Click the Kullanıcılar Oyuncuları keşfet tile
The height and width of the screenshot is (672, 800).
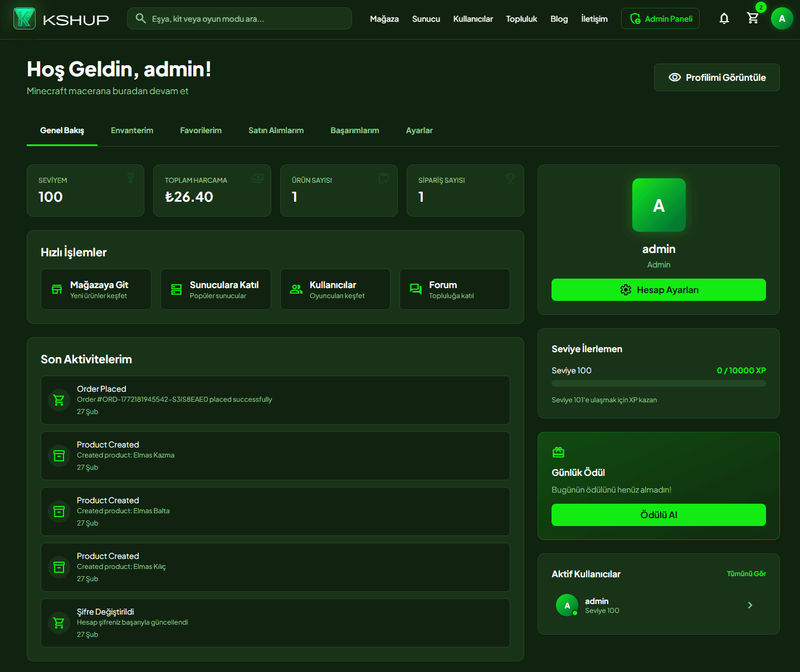pyautogui.click(x=335, y=289)
